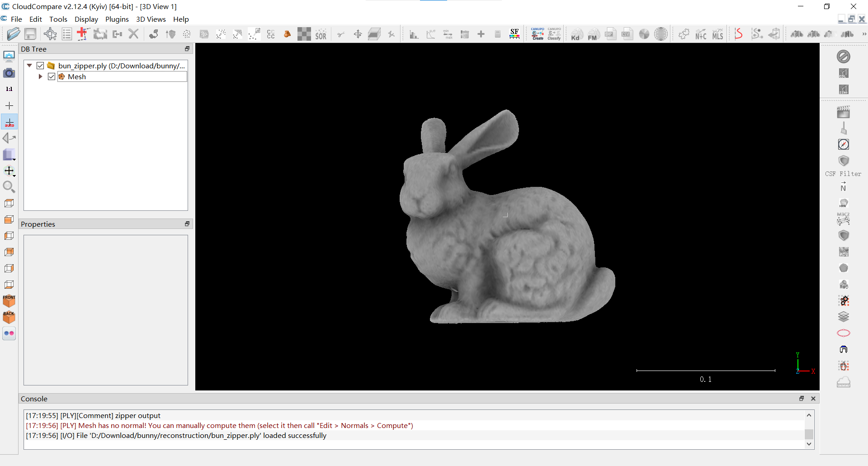
Task: Click the compass plugin icon
Action: pos(843,144)
